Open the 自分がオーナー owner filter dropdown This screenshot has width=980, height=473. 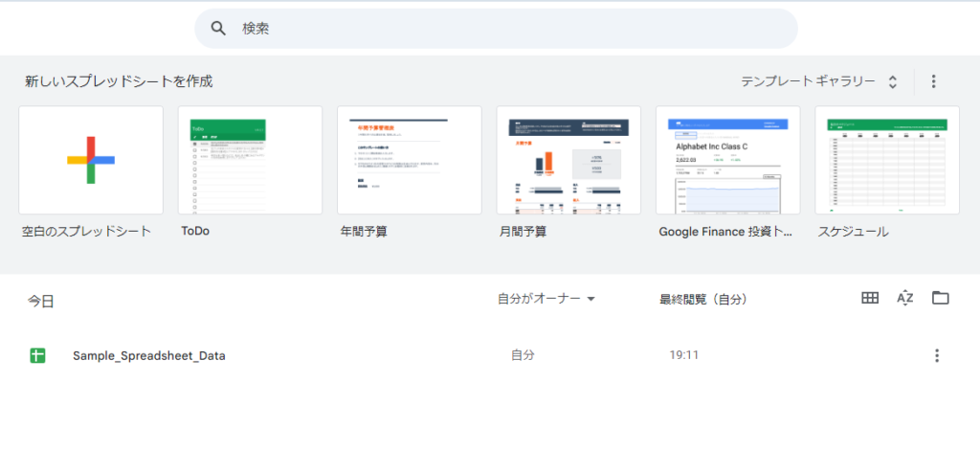[546, 299]
